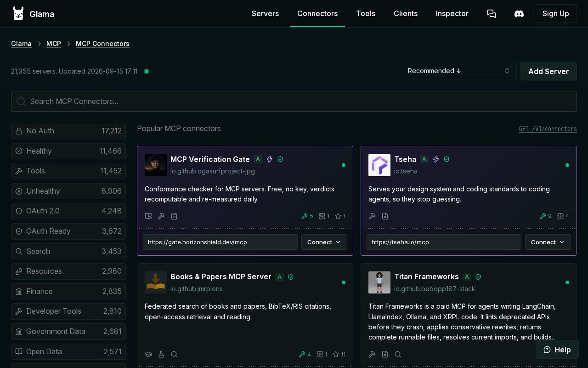The image size is (588, 368).
Task: Go to MCP breadcrumb link
Action: coord(54,44)
